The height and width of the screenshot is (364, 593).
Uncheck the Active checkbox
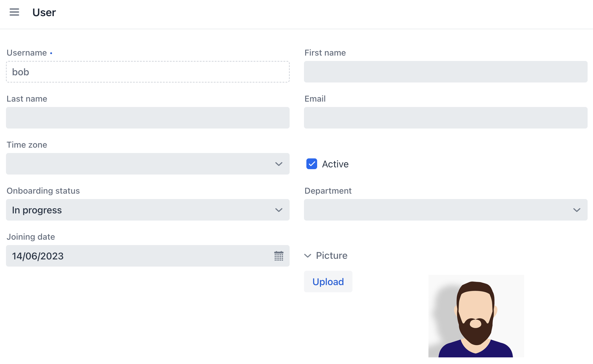(311, 164)
